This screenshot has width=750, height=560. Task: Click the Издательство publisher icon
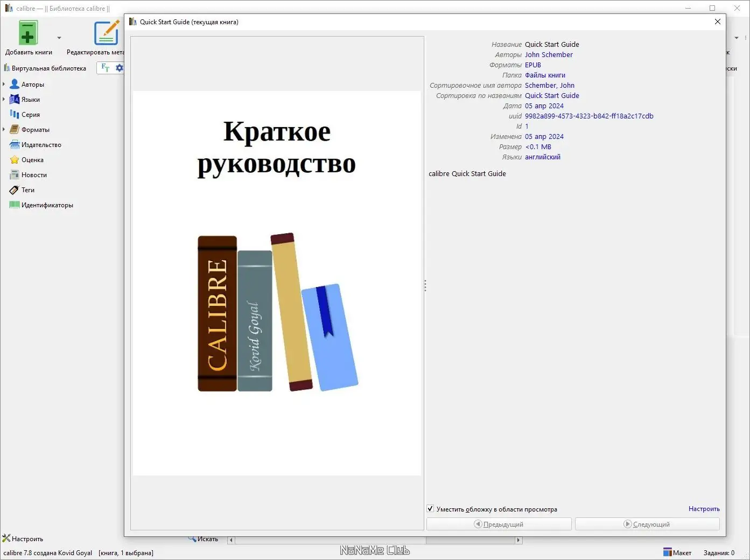tap(15, 144)
